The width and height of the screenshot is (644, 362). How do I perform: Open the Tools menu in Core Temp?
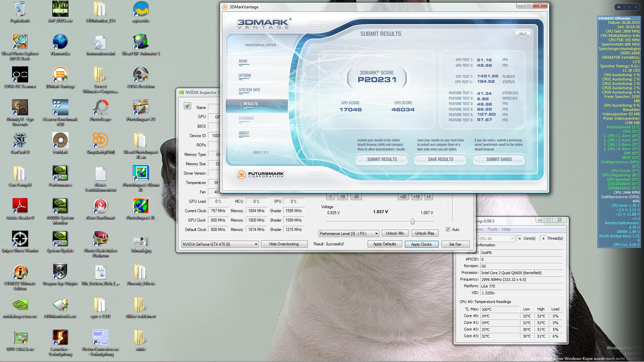pyautogui.click(x=492, y=229)
